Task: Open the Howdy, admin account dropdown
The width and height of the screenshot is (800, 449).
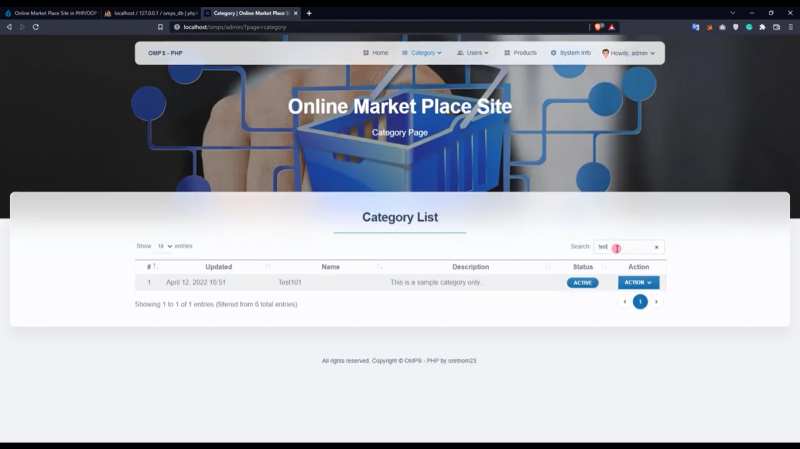Action: tap(628, 53)
